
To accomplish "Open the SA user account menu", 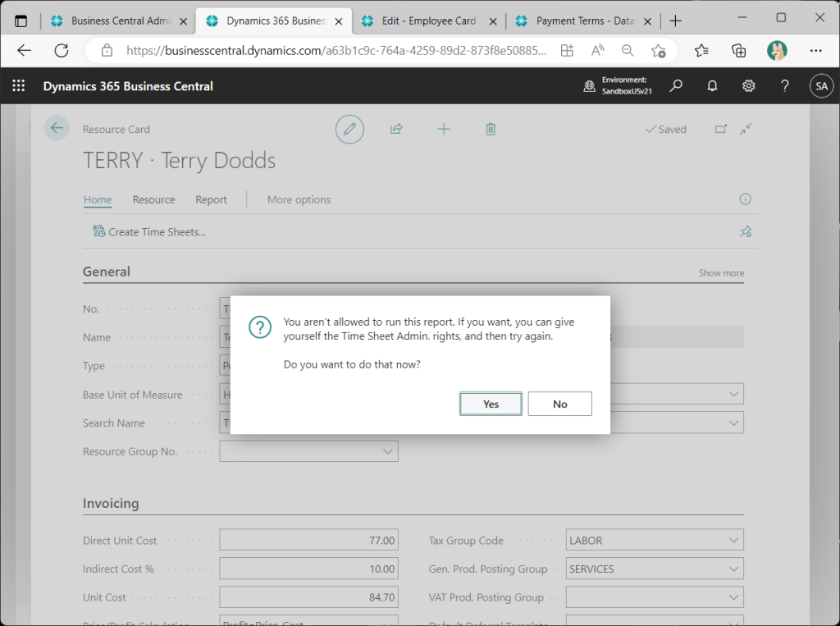I will [x=821, y=86].
